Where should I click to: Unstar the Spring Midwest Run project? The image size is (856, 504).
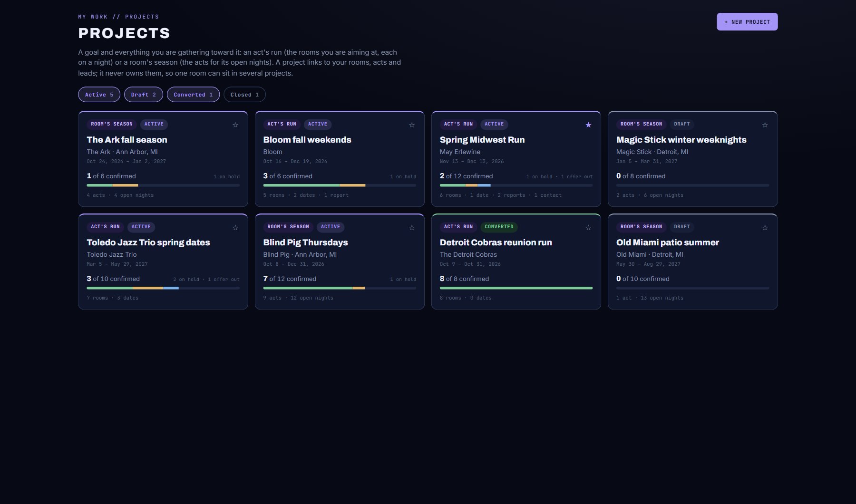pos(588,125)
